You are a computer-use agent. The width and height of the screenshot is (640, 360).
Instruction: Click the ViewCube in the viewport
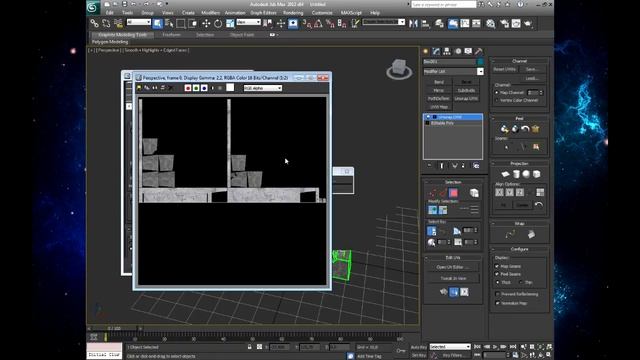click(399, 69)
